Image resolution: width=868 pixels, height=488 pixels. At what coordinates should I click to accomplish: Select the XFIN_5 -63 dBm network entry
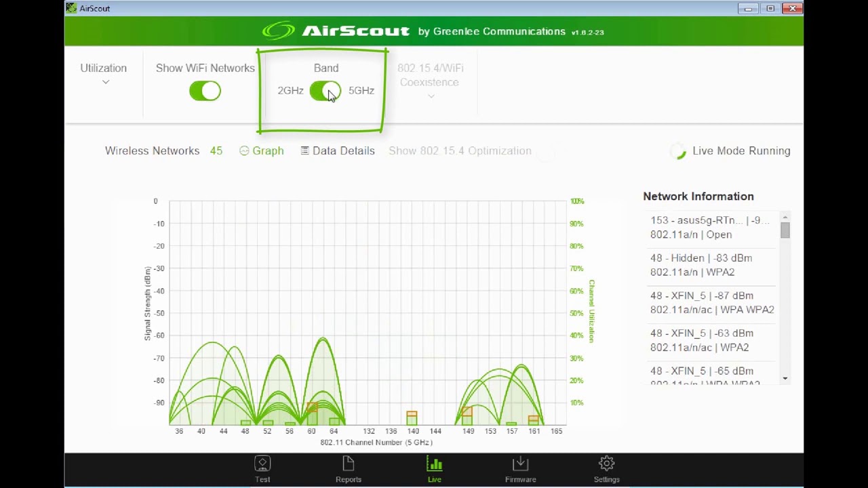712,340
